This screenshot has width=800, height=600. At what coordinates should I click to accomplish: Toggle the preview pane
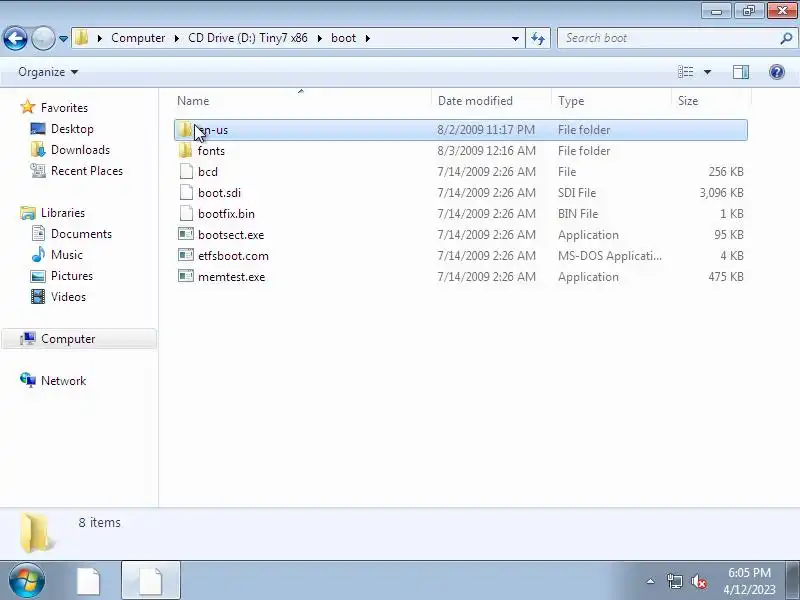(x=741, y=72)
